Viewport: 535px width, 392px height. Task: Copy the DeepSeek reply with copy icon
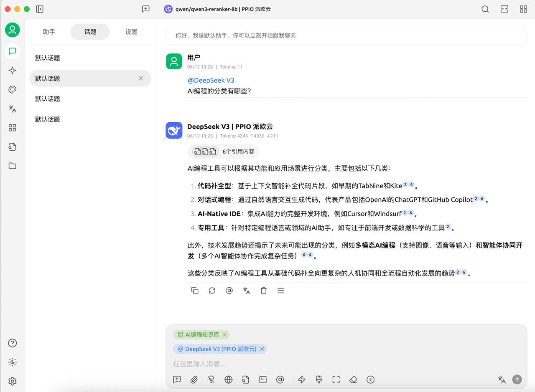tap(195, 291)
